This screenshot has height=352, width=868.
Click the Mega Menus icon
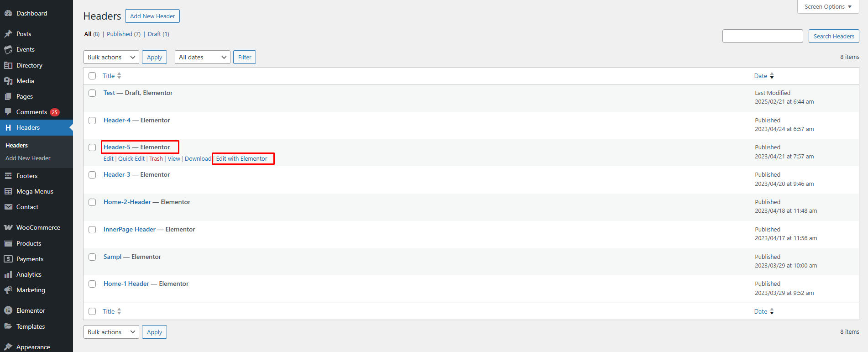(x=8, y=191)
